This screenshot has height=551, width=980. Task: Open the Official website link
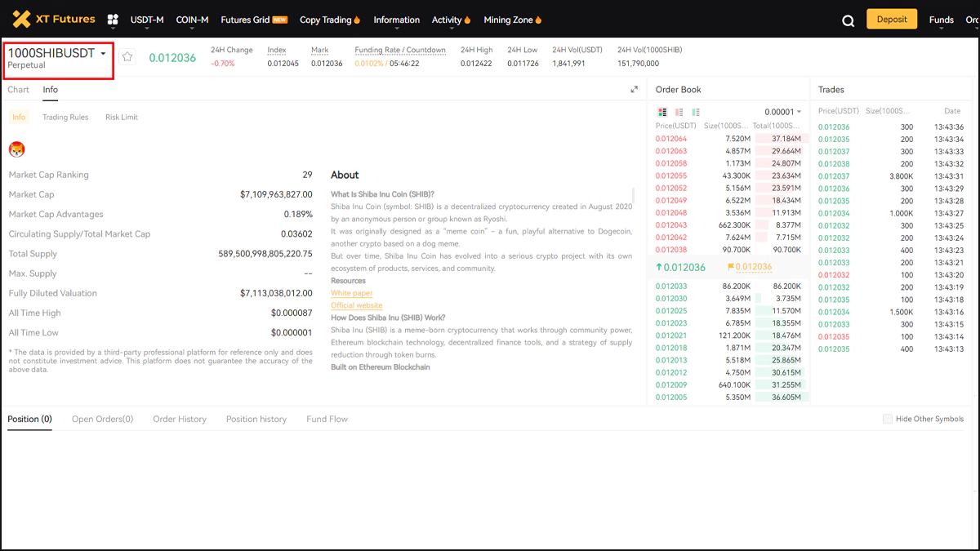pyautogui.click(x=357, y=305)
